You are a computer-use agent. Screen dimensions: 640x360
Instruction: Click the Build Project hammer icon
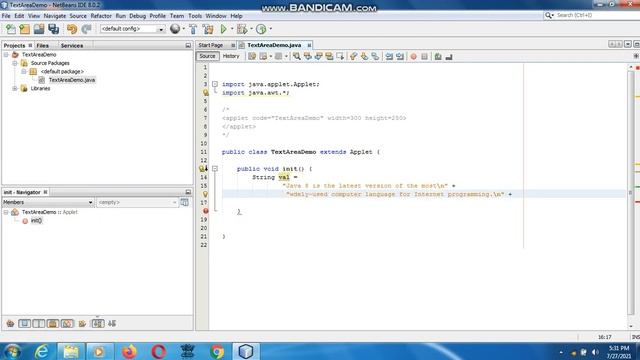[x=193, y=29]
